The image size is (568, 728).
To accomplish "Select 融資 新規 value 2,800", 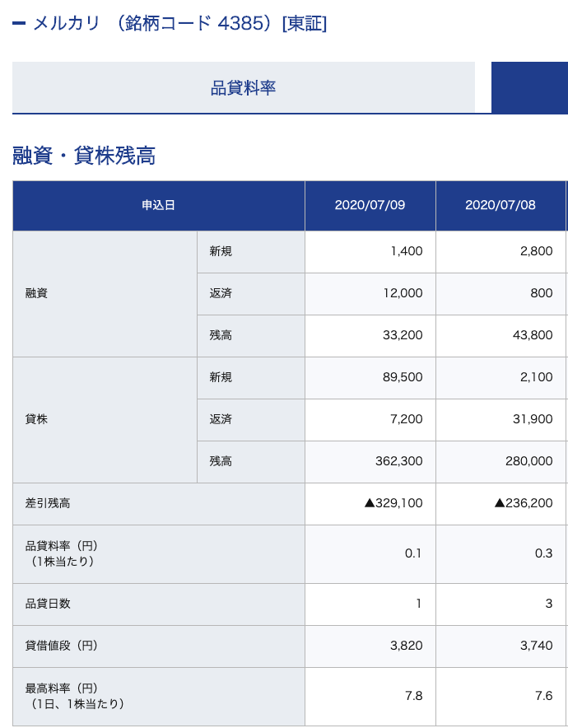I will (537, 251).
